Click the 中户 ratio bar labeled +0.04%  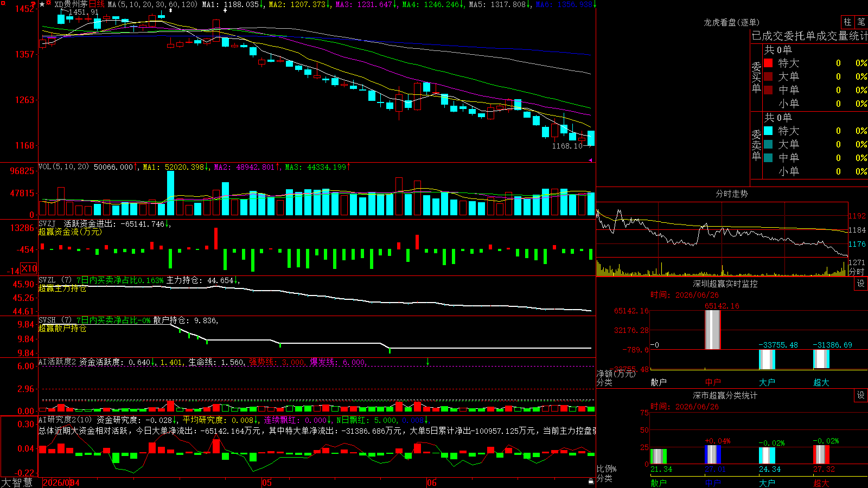point(712,454)
